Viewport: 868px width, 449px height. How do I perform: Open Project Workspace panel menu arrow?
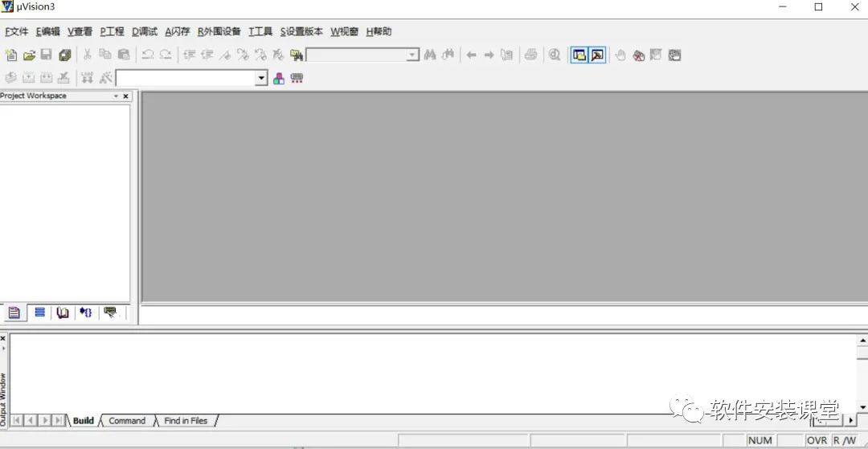(x=117, y=96)
